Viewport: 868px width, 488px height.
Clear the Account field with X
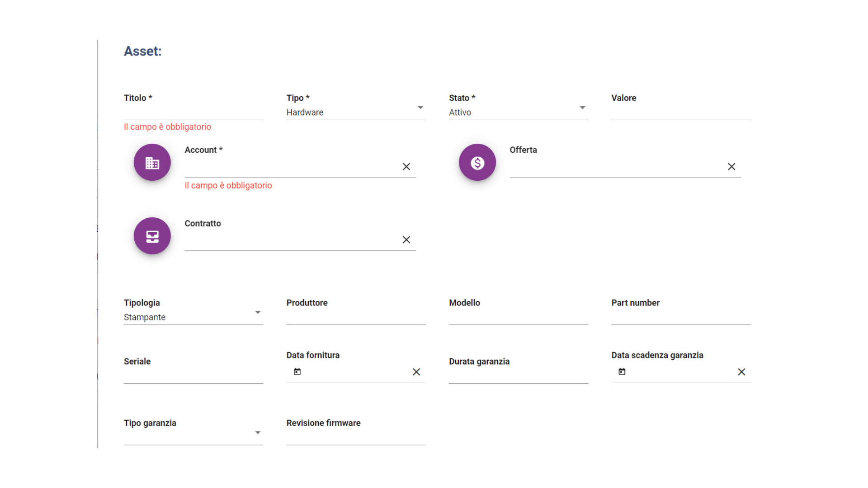pyautogui.click(x=406, y=167)
